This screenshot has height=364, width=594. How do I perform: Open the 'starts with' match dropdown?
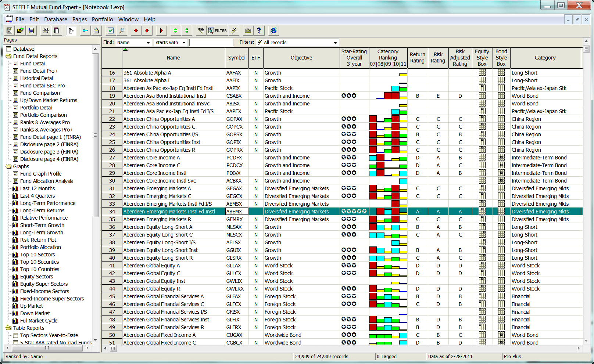click(x=171, y=43)
